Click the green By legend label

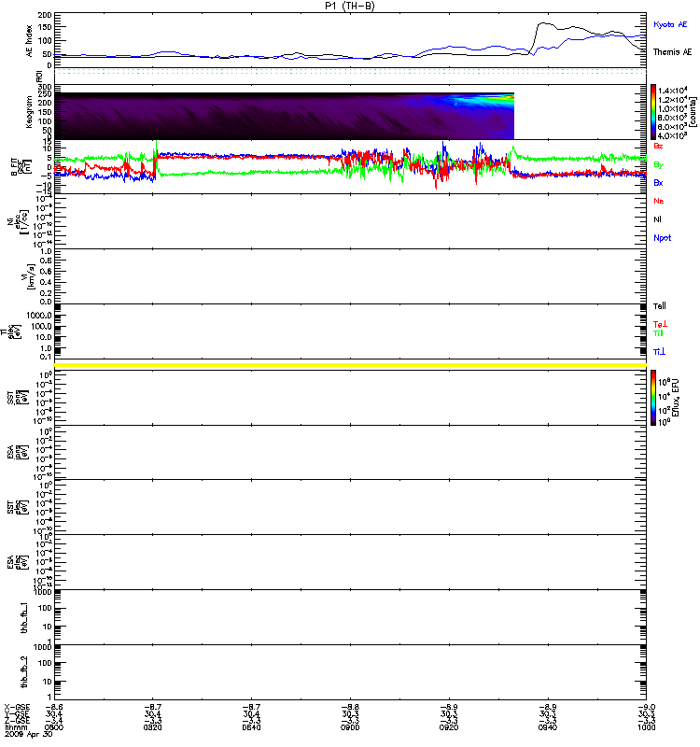click(658, 164)
